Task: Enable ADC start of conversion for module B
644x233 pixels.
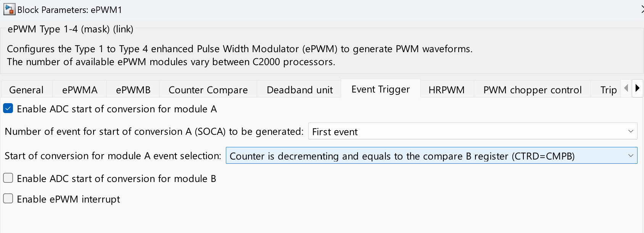Action: point(8,178)
